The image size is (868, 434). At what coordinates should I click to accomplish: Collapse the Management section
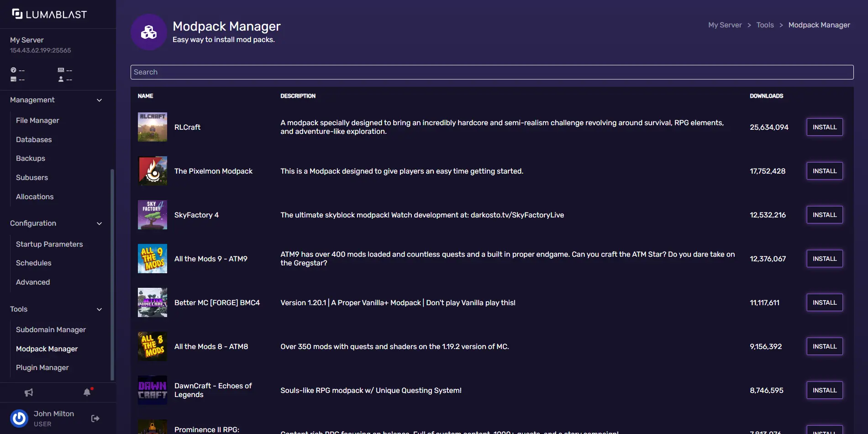click(99, 100)
